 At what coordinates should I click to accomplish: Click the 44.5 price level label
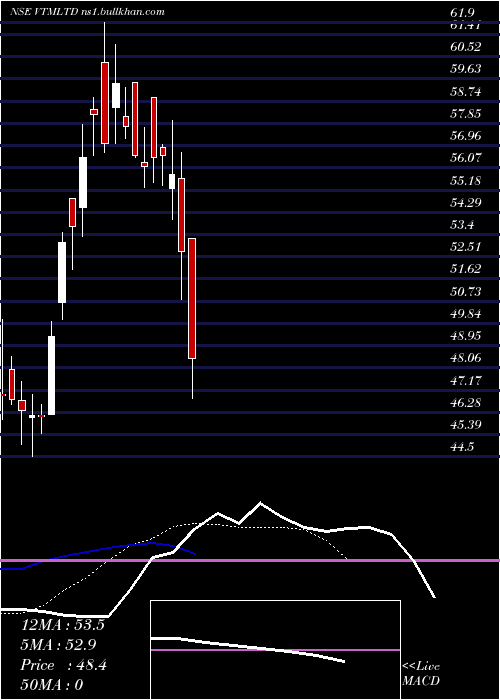click(462, 446)
